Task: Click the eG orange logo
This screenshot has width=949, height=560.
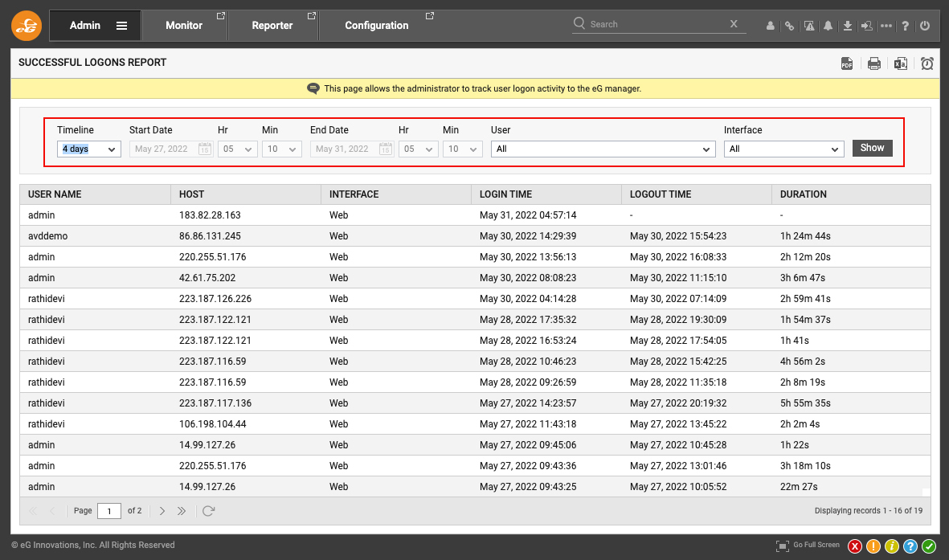Action: click(x=27, y=26)
